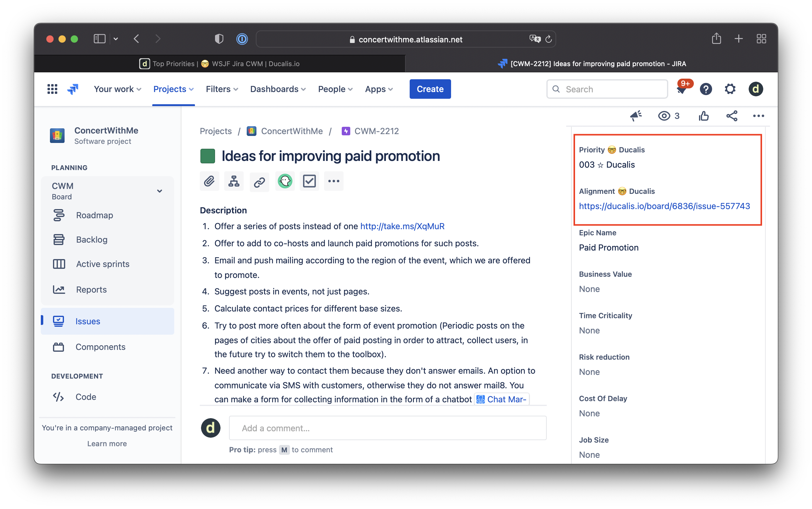Viewport: 812px width, 509px height.
Task: Open Jira settings gear
Action: (x=730, y=89)
